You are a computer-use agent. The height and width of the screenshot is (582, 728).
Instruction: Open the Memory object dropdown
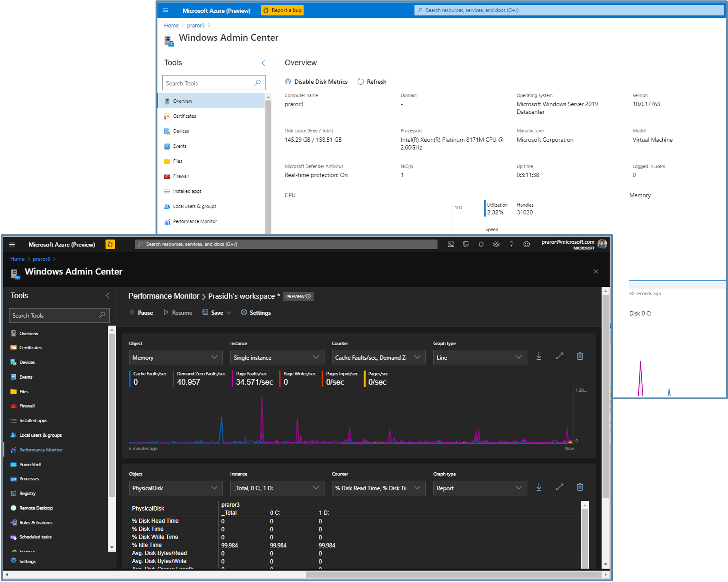pos(175,357)
